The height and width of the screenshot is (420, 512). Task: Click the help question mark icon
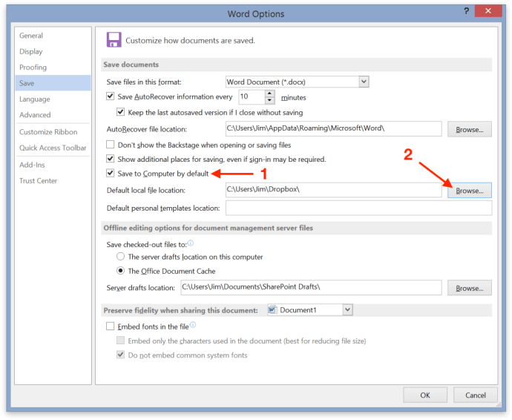[467, 11]
